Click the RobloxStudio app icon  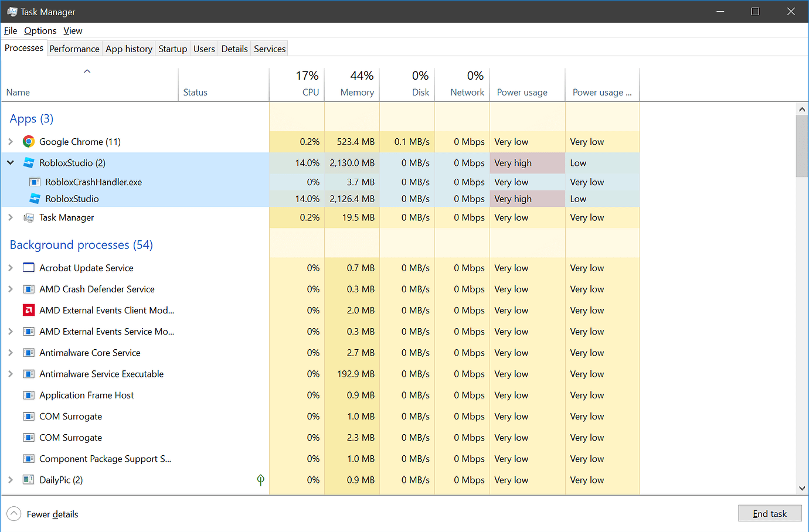click(x=29, y=162)
